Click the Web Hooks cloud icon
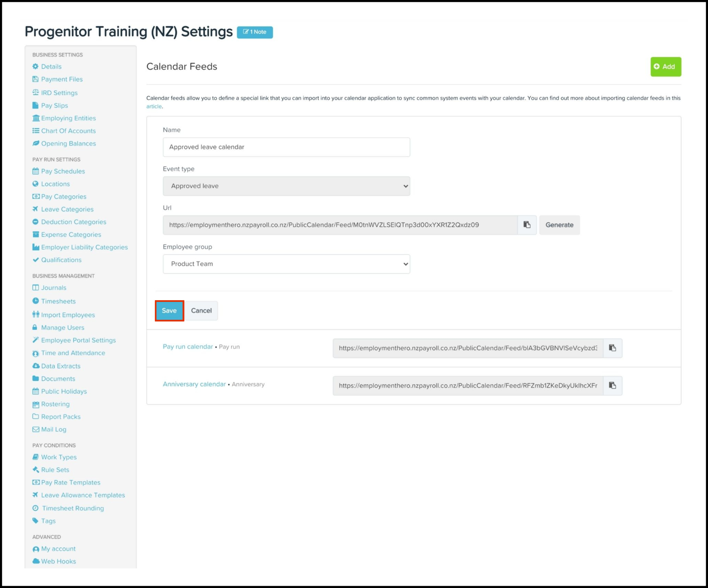Image resolution: width=708 pixels, height=588 pixels. click(36, 561)
